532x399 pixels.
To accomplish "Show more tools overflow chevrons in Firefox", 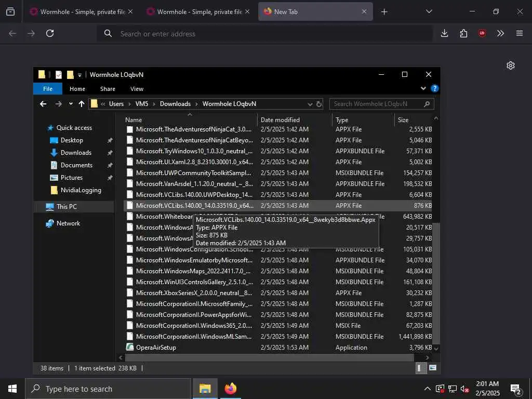I will [x=500, y=33].
